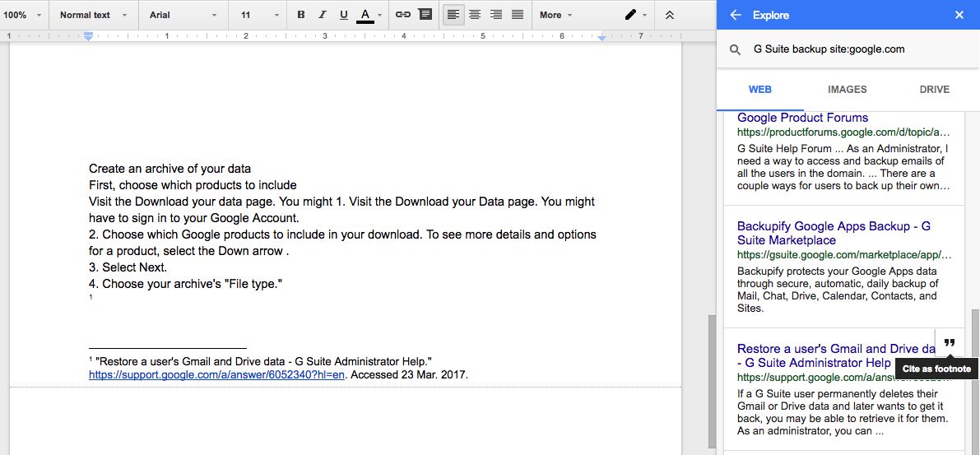This screenshot has width=980, height=455.
Task: Toggle italic formatting
Action: pos(322,15)
